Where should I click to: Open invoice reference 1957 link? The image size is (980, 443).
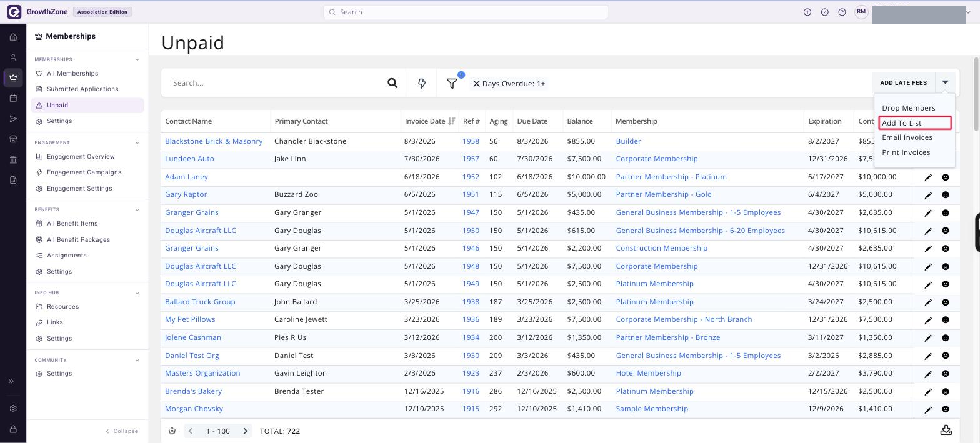(471, 159)
